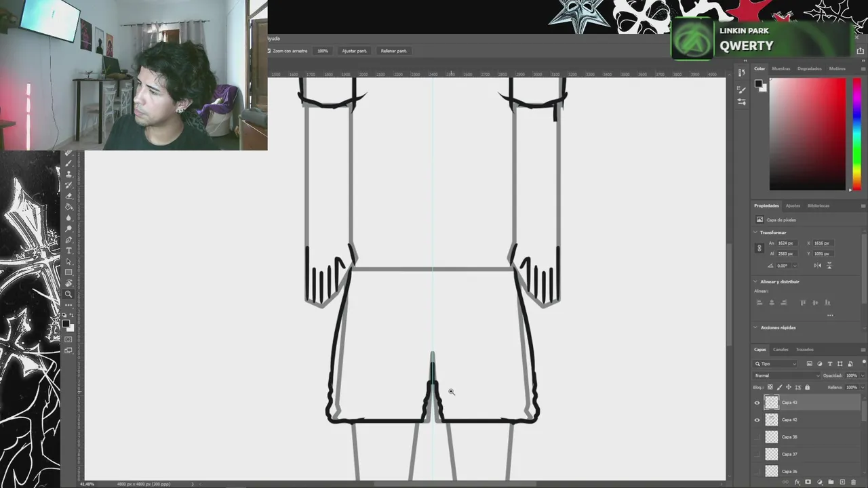The image size is (868, 488).
Task: Toggle lock position
Action: click(789, 388)
